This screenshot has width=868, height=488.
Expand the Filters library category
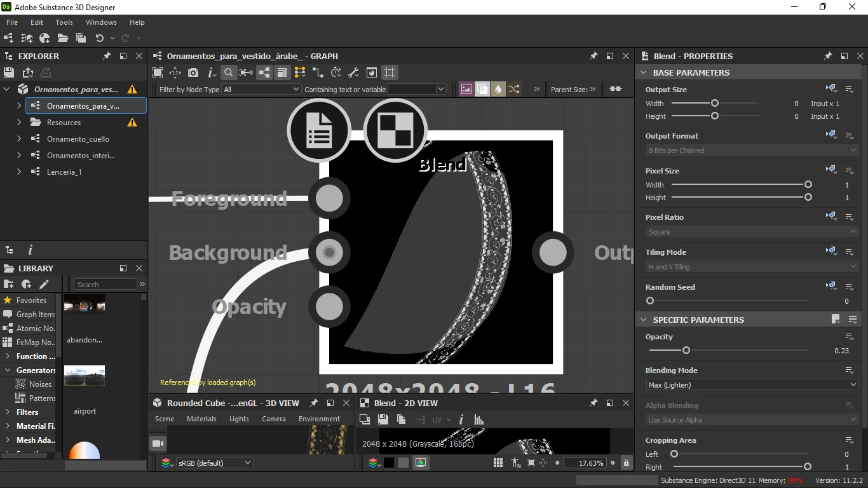tap(8, 412)
